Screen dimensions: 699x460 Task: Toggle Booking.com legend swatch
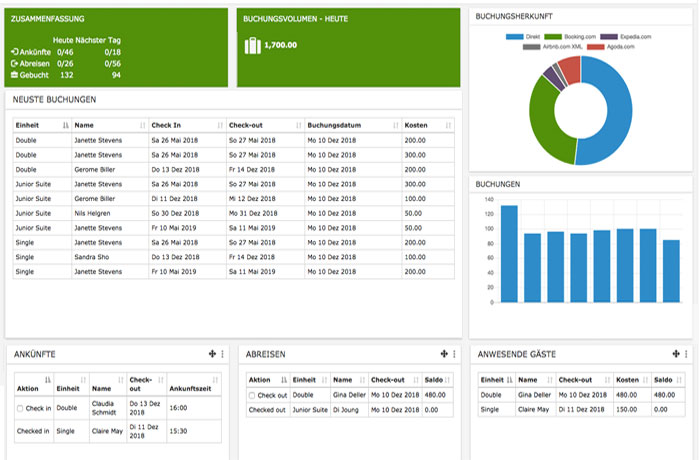pos(553,37)
